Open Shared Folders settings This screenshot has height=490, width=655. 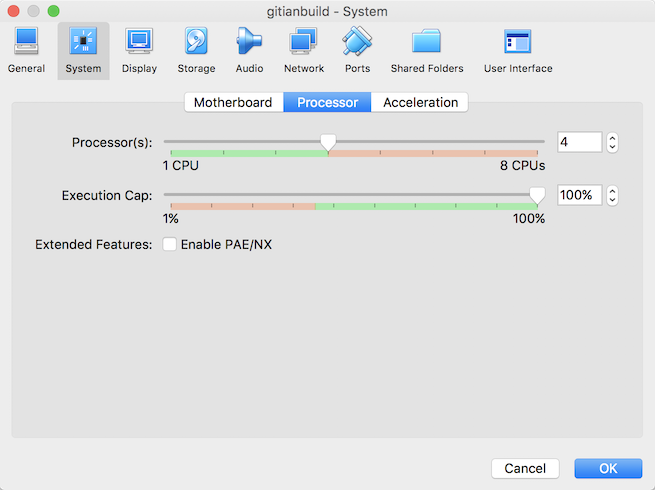pyautogui.click(x=427, y=50)
